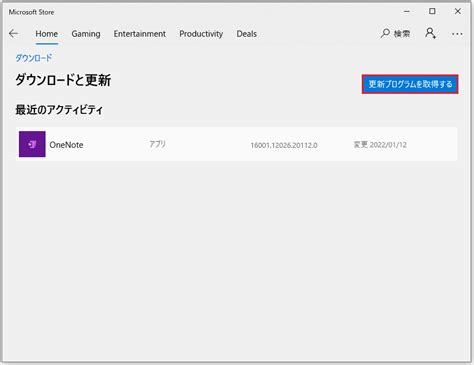
Task: Switch to the Home tab
Action: pyautogui.click(x=47, y=34)
